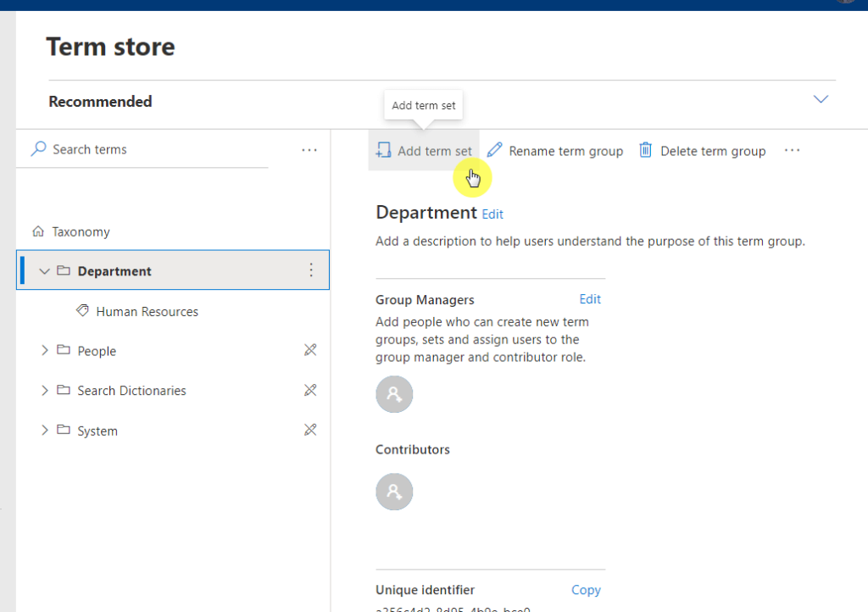Viewport: 868px width, 612px height.
Task: Expand the People term group
Action: [x=45, y=350]
